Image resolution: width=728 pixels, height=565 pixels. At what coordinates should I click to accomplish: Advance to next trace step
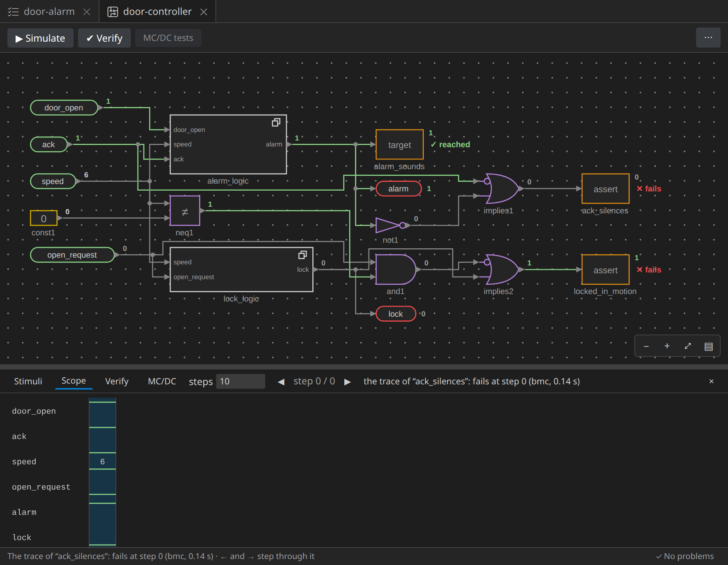click(x=347, y=382)
